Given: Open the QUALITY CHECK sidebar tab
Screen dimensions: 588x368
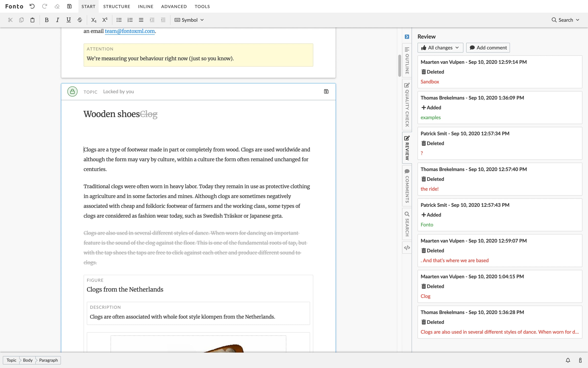Looking at the screenshot, I should point(407,105).
